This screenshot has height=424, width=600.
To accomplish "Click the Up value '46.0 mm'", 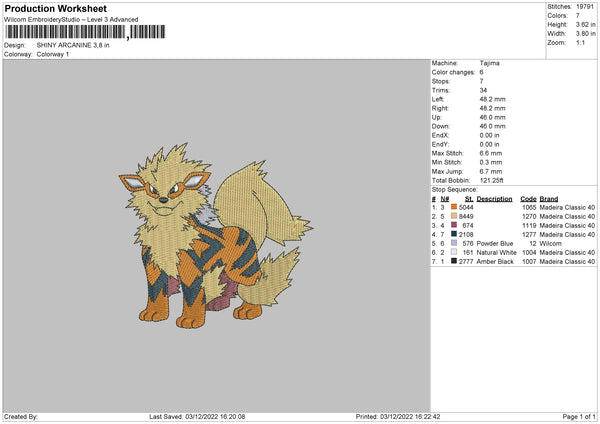I will click(x=492, y=117).
